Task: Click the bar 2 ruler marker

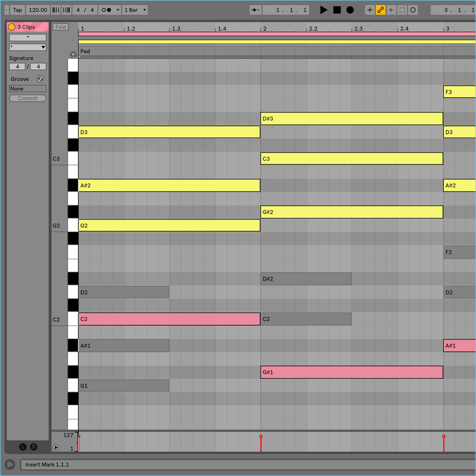Action: 264,29
